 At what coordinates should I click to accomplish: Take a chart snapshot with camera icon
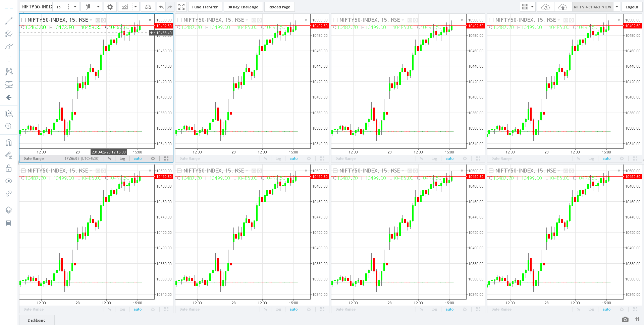[x=625, y=320]
